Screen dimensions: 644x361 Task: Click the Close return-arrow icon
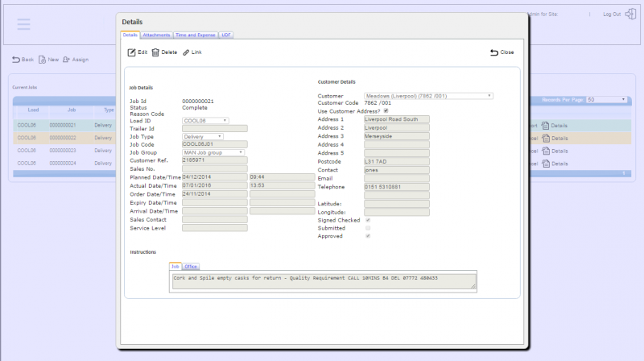494,52
